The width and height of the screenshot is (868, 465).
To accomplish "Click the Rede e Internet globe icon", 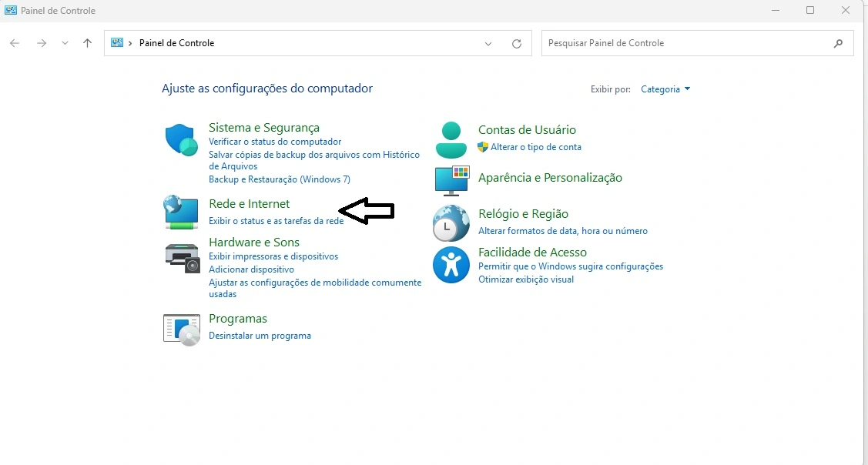I will click(181, 212).
